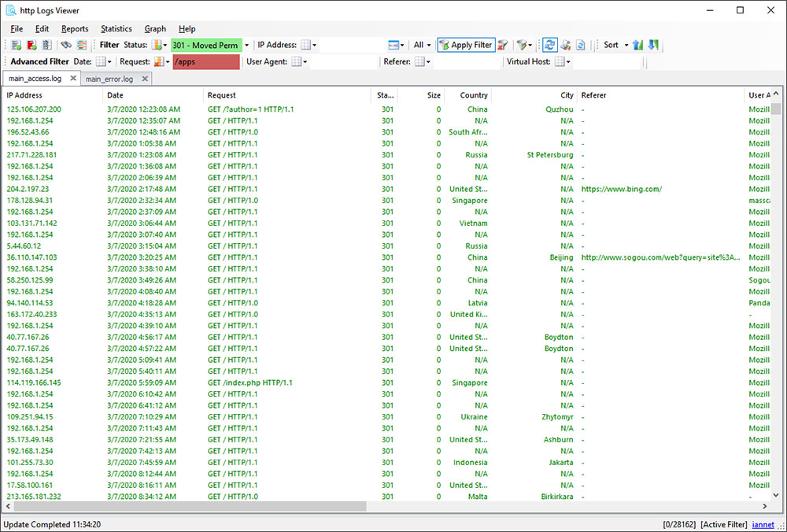Open the Sort dropdown
The image size is (787, 532).
pos(615,45)
